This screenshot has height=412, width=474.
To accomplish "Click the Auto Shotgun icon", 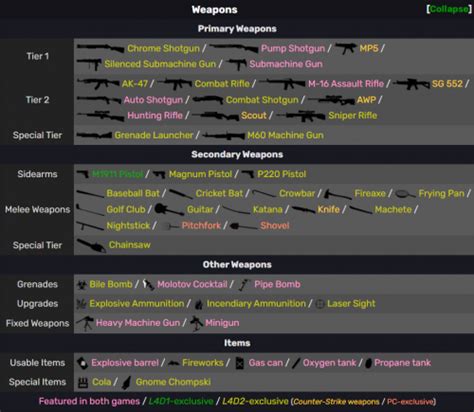I will pyautogui.click(x=99, y=100).
